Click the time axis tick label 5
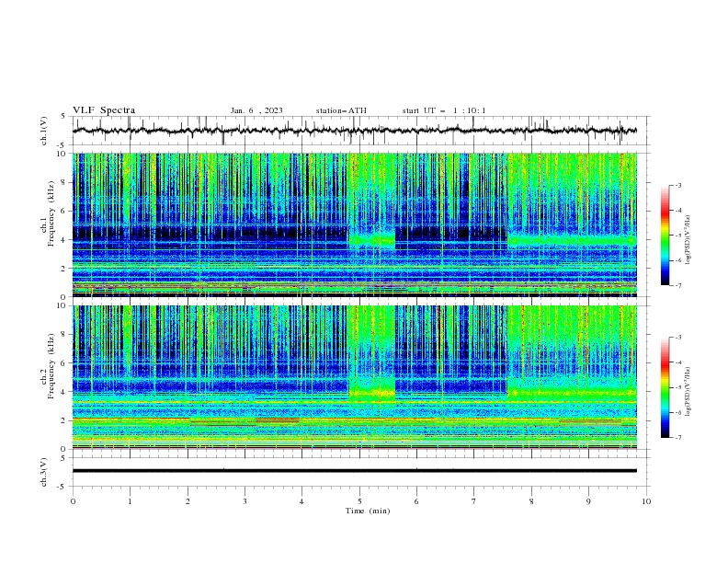Viewport: 728px width, 563px height. click(359, 501)
